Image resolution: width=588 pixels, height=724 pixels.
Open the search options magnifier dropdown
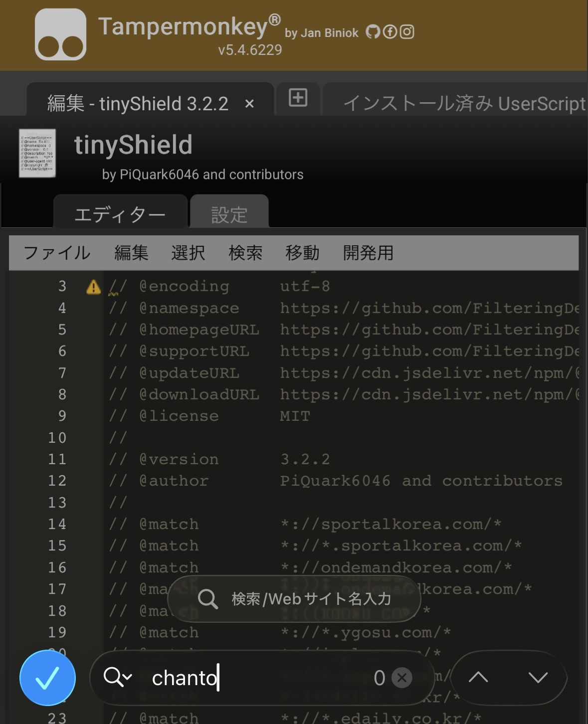click(117, 677)
